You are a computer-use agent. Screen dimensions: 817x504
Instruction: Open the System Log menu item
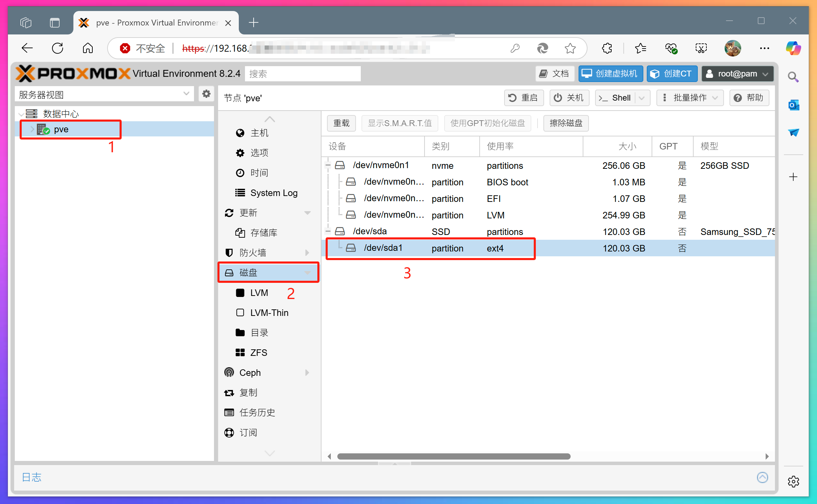(274, 193)
